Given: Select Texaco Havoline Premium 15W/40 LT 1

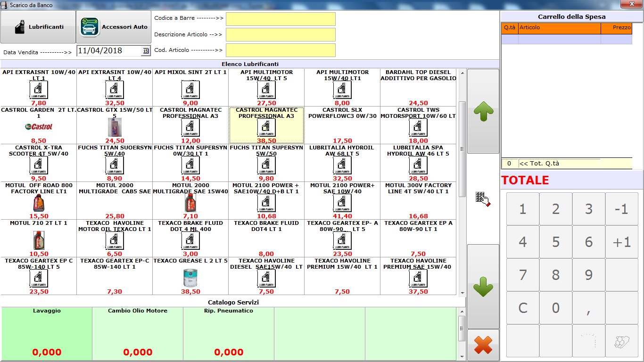Looking at the screenshot, I should [x=342, y=276].
